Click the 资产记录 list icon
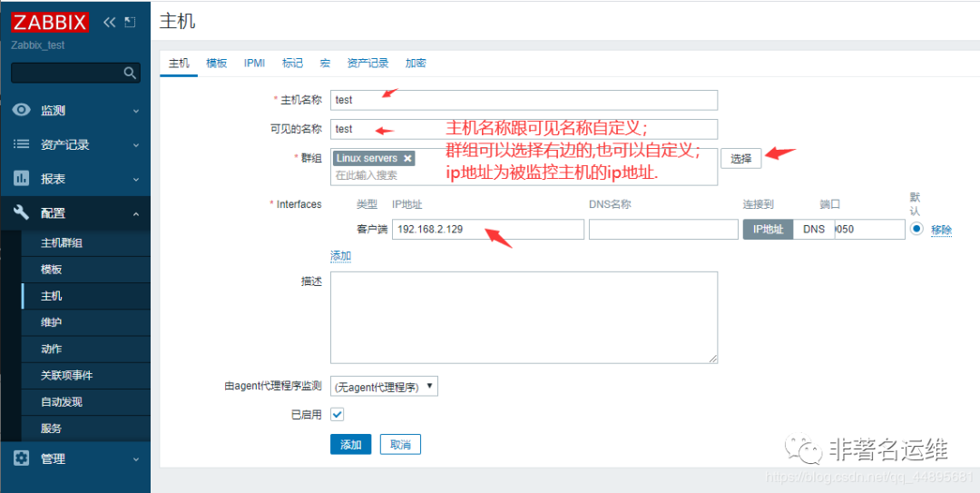The image size is (980, 493). coord(22,143)
